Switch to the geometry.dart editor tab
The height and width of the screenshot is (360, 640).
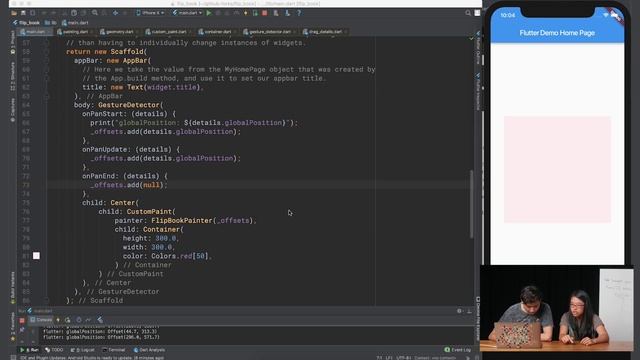pos(120,31)
